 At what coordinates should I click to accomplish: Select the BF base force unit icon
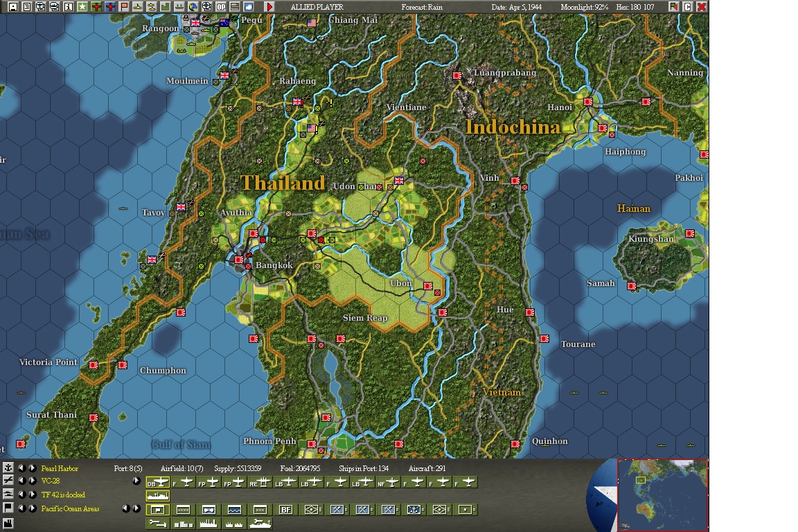[x=286, y=510]
